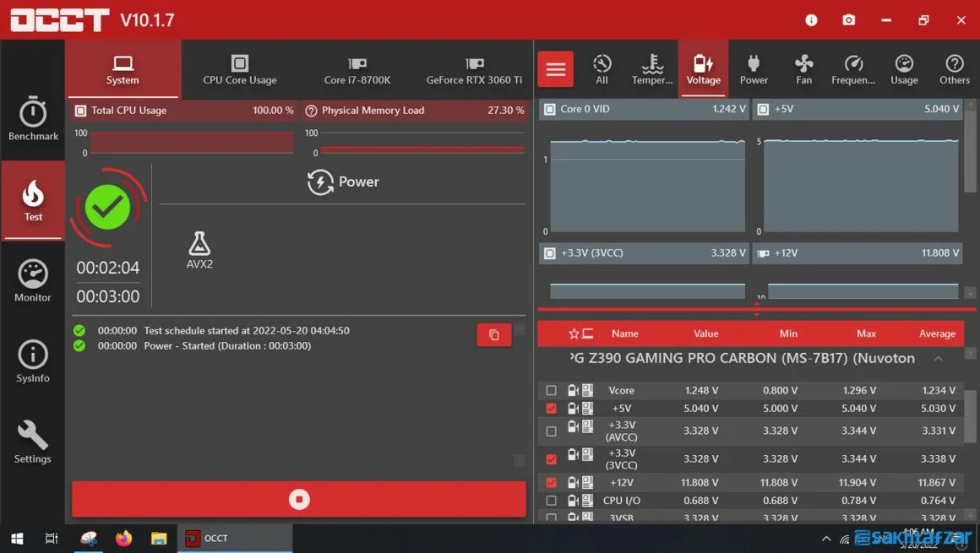Image resolution: width=980 pixels, height=553 pixels.
Task: Click the sensor table vertical scrollbar
Action: (969, 416)
